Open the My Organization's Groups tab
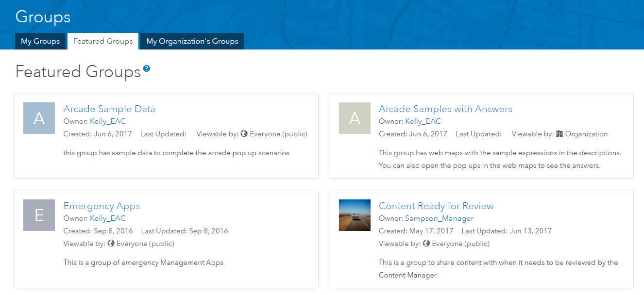The width and height of the screenshot is (644, 295). (192, 41)
